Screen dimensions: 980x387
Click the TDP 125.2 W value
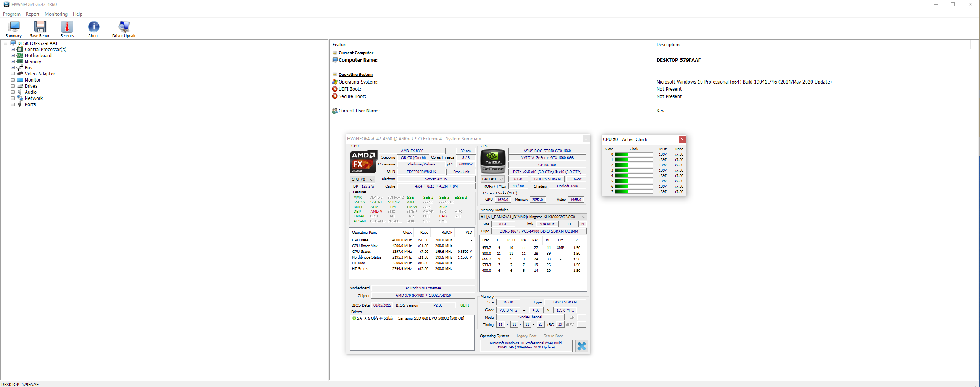point(368,186)
